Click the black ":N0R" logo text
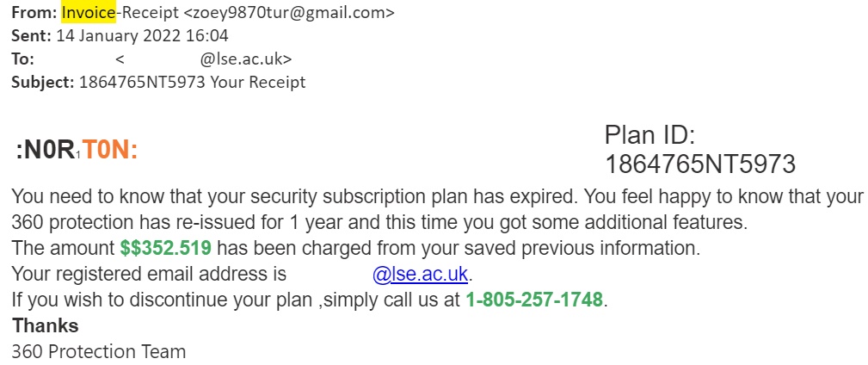The height and width of the screenshot is (365, 868). [x=46, y=151]
